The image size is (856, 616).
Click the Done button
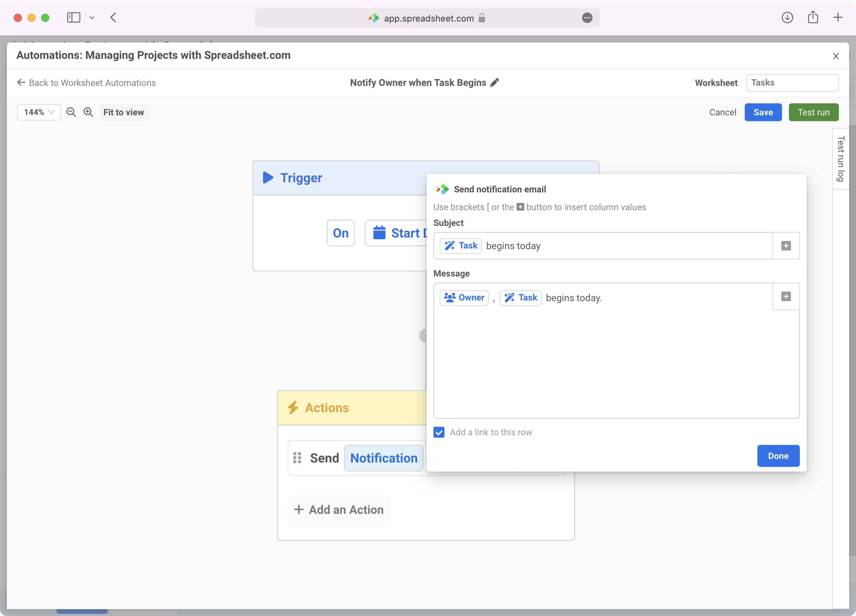(778, 456)
